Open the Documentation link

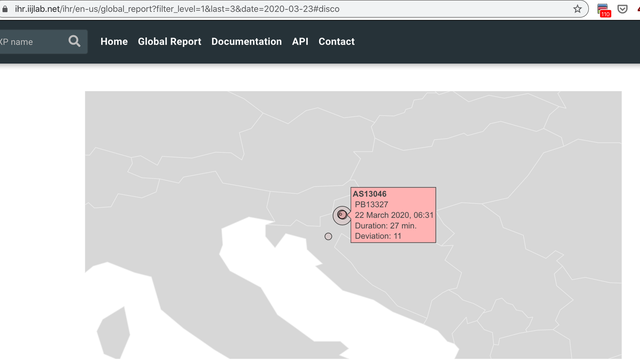(x=247, y=42)
